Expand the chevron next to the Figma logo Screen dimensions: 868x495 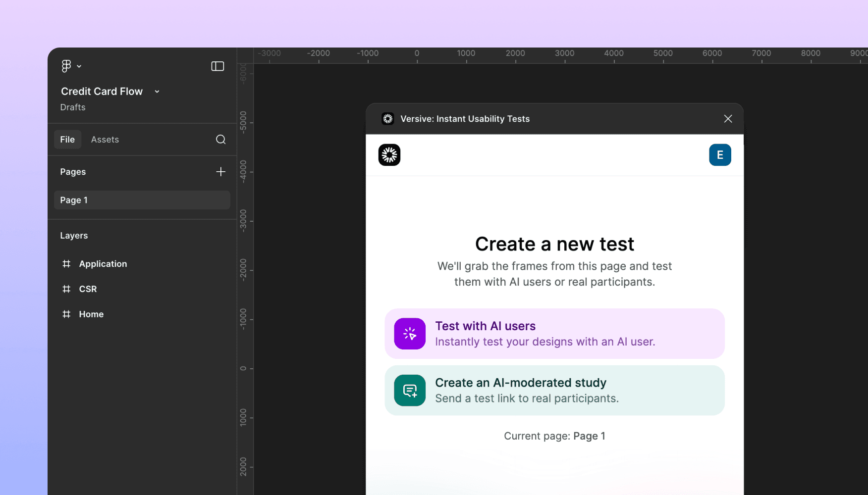79,66
